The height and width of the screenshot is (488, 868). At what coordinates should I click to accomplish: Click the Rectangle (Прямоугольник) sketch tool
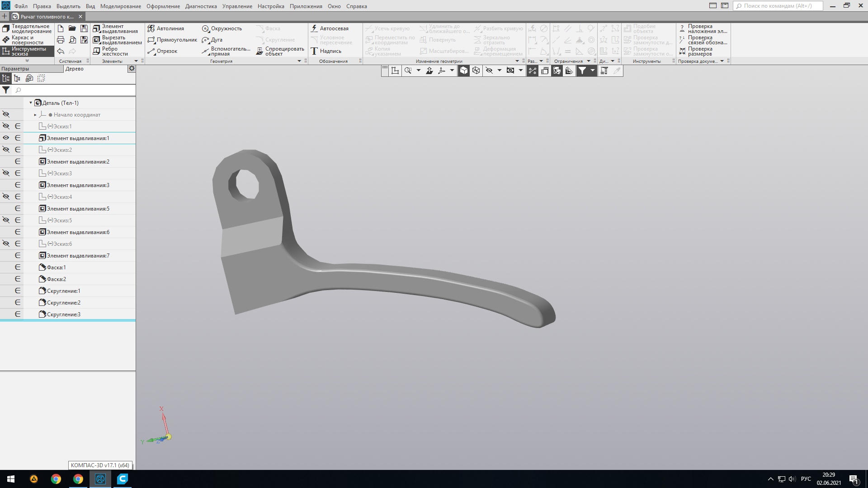[172, 40]
